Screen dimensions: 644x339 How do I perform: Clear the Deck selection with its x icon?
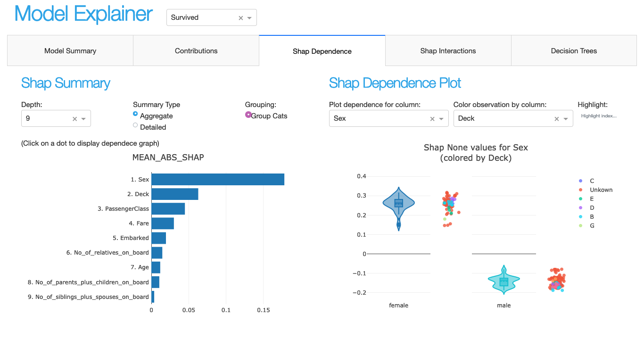tap(556, 118)
